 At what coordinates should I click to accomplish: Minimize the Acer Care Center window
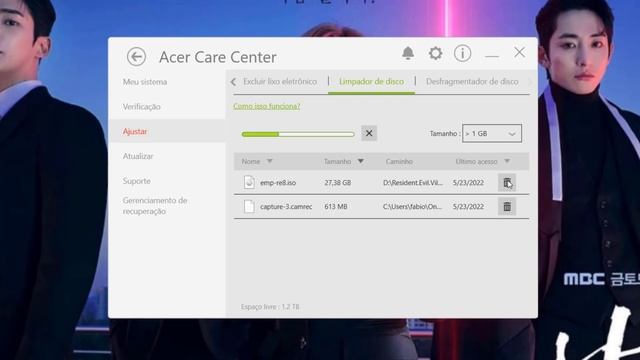[x=492, y=55]
